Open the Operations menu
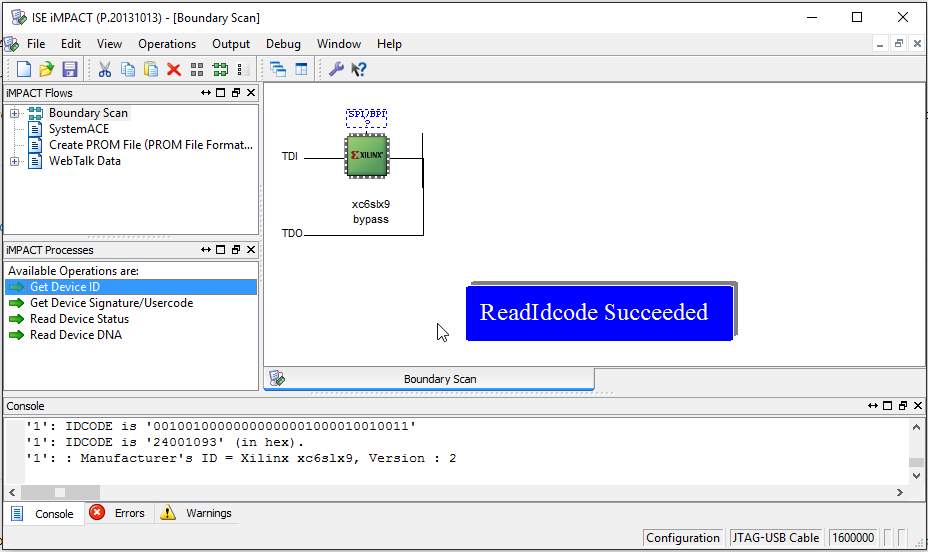The image size is (928, 552). pyautogui.click(x=166, y=44)
